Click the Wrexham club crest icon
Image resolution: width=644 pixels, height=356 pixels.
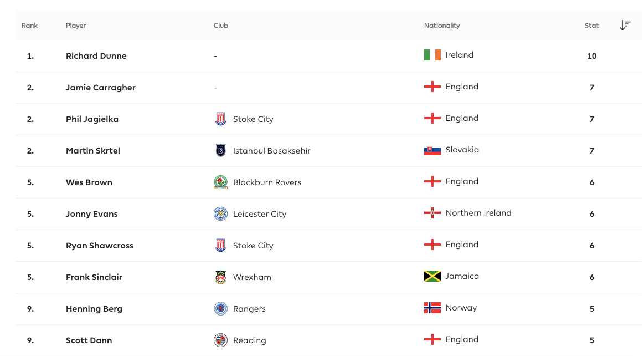click(220, 277)
